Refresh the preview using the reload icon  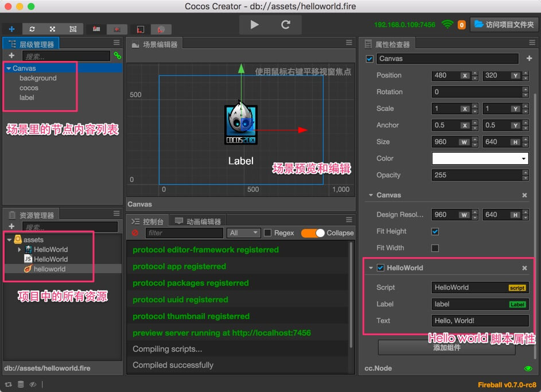(285, 25)
